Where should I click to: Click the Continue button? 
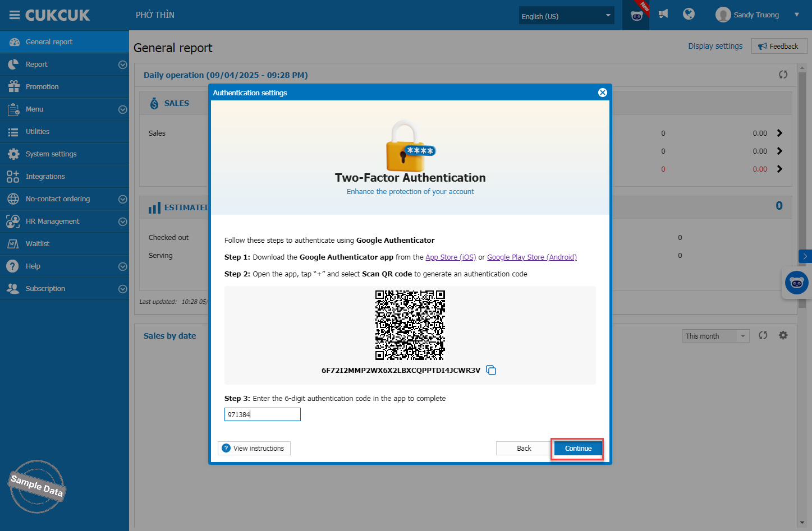[578, 448]
